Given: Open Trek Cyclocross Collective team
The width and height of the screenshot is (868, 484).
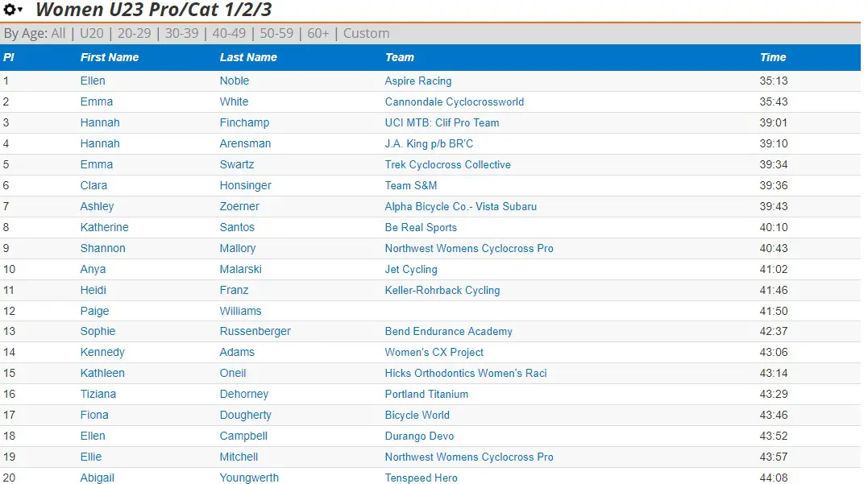Looking at the screenshot, I should [447, 165].
